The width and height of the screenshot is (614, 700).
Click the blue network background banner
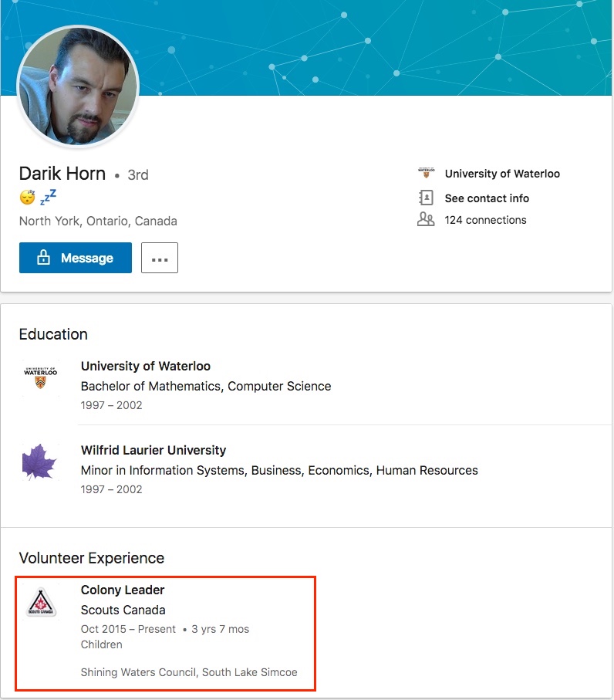[x=375, y=48]
